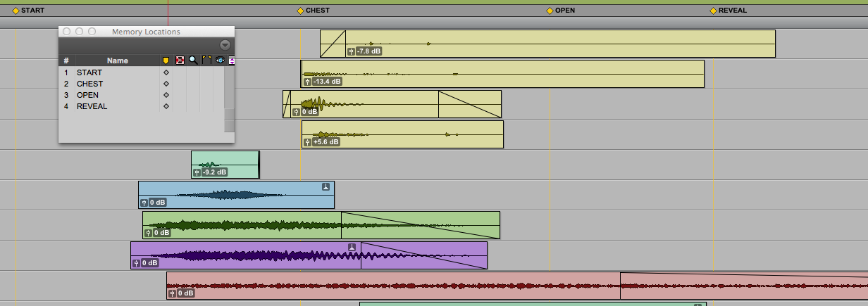Jump to the CHEST marker in the ruler
The height and width of the screenshot is (306, 868).
[300, 11]
